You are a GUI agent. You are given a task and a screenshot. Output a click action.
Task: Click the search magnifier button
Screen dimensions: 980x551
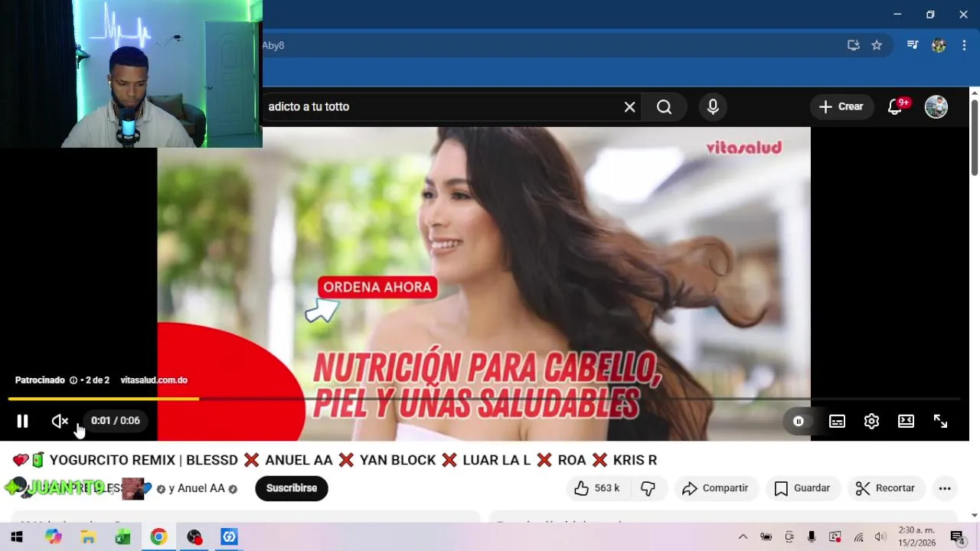(664, 107)
